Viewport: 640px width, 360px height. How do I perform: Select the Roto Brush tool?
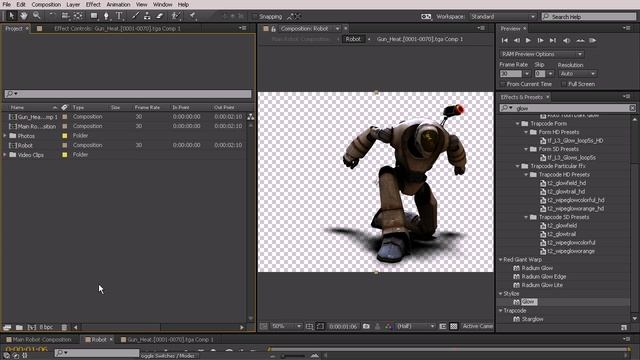point(176,16)
